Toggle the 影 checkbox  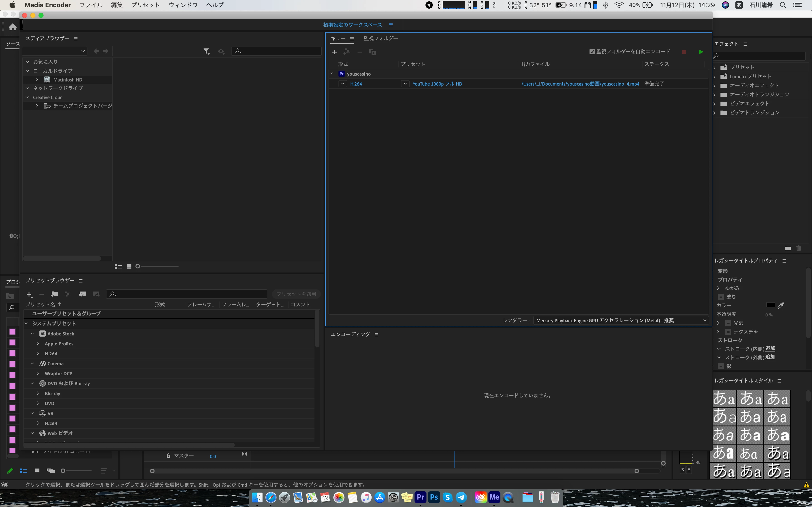pyautogui.click(x=721, y=366)
